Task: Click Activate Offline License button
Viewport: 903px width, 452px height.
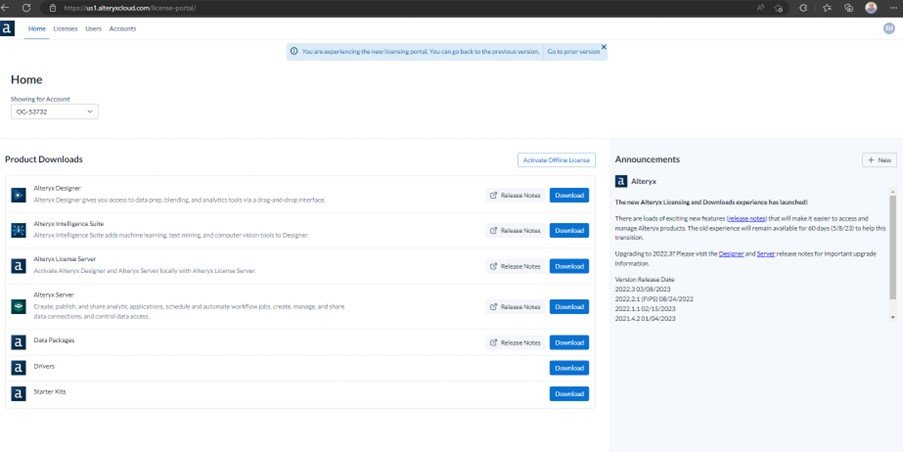Action: 556,160
